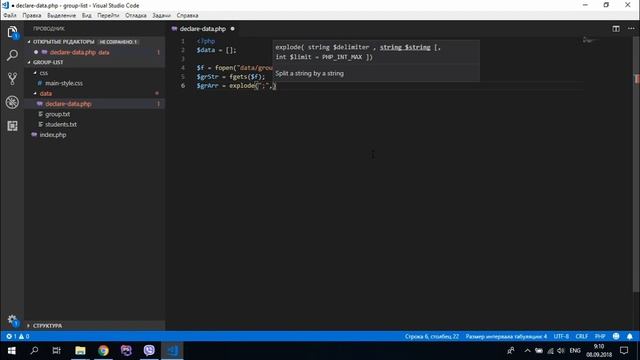Image resolution: width=640 pixels, height=360 pixels.
Task: Open the Source Control view
Action: 12,79
